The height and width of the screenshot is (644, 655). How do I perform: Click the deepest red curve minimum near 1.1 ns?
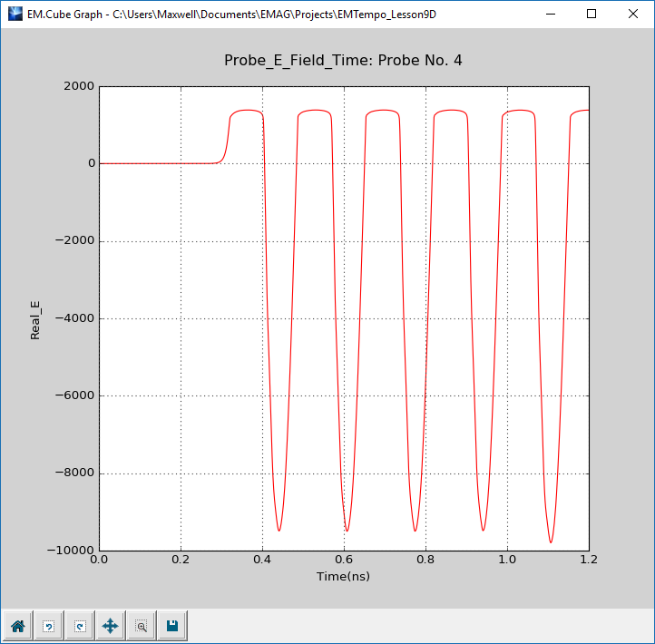click(551, 542)
